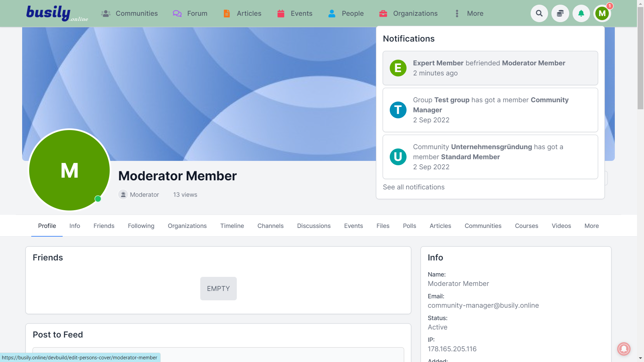Open the coins stack icon
This screenshot has width=644, height=362.
tap(560, 13)
